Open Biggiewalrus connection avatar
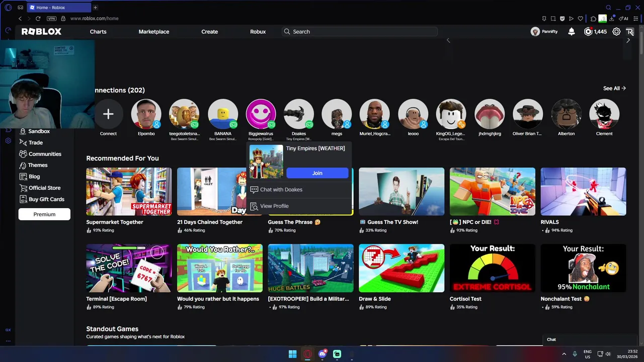 [x=261, y=114]
